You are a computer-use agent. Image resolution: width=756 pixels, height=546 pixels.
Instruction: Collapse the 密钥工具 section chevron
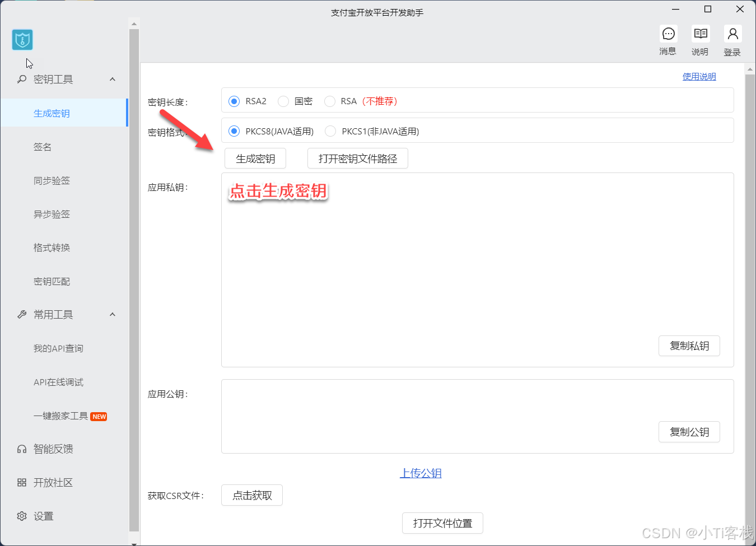(113, 80)
